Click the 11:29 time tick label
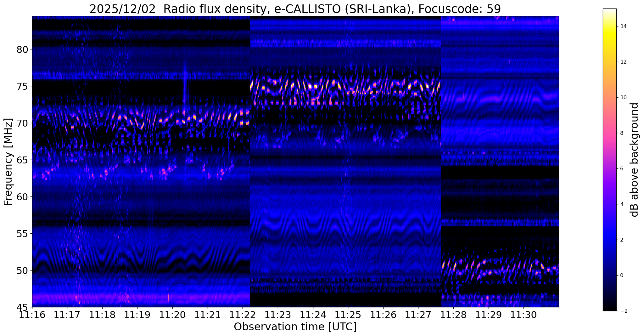The height and width of the screenshot is (336, 644). [488, 314]
